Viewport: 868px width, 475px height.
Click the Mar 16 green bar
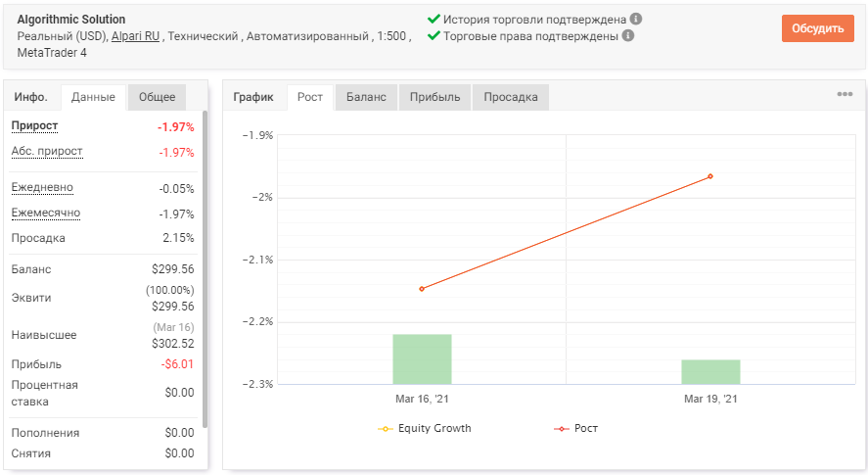422,359
